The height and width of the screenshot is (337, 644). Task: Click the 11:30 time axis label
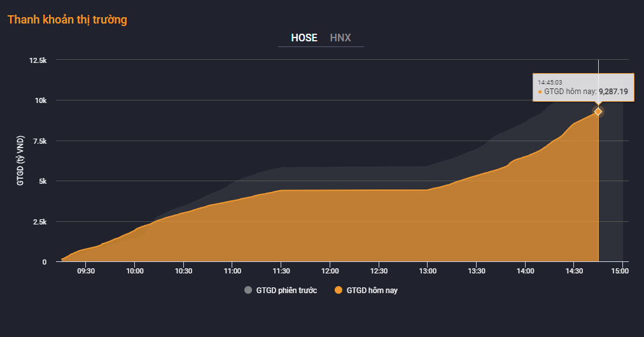tap(281, 271)
